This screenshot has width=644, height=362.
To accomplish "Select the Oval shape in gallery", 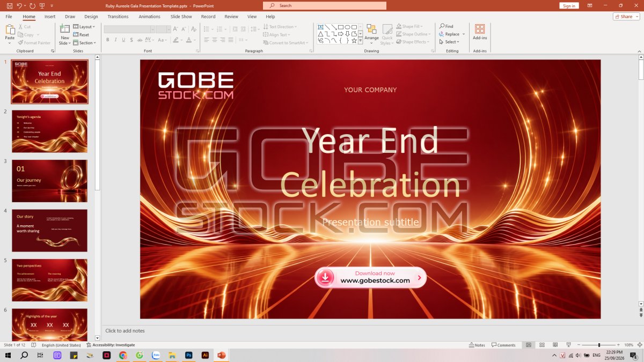I will (x=347, y=27).
